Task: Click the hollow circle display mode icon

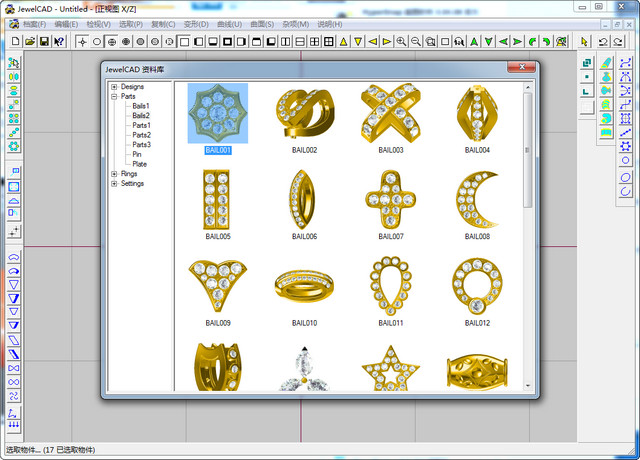Action: (x=97, y=41)
